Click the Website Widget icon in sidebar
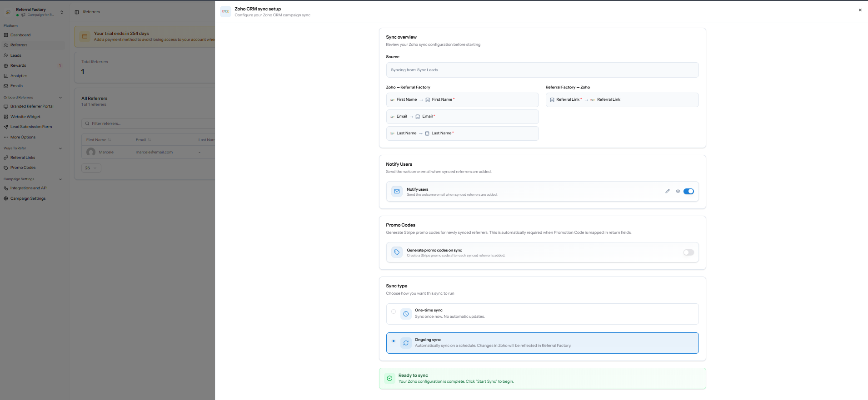 (x=6, y=117)
